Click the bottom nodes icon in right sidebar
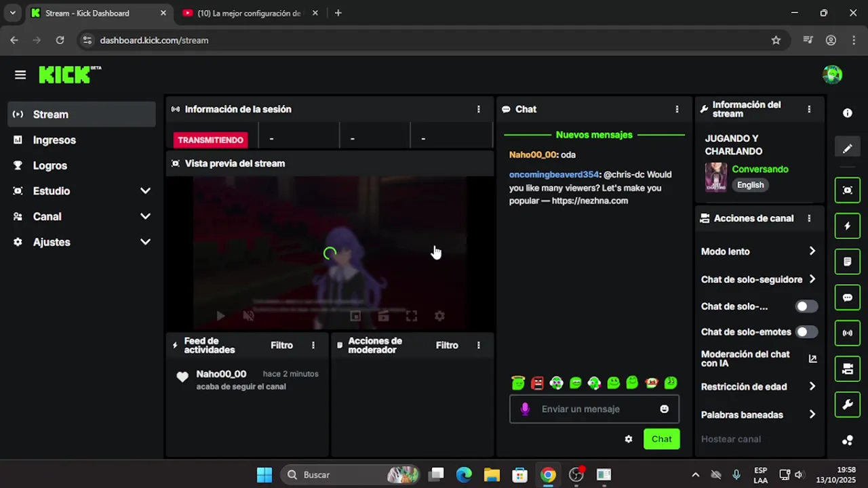Viewport: 868px width, 488px height. point(848,441)
